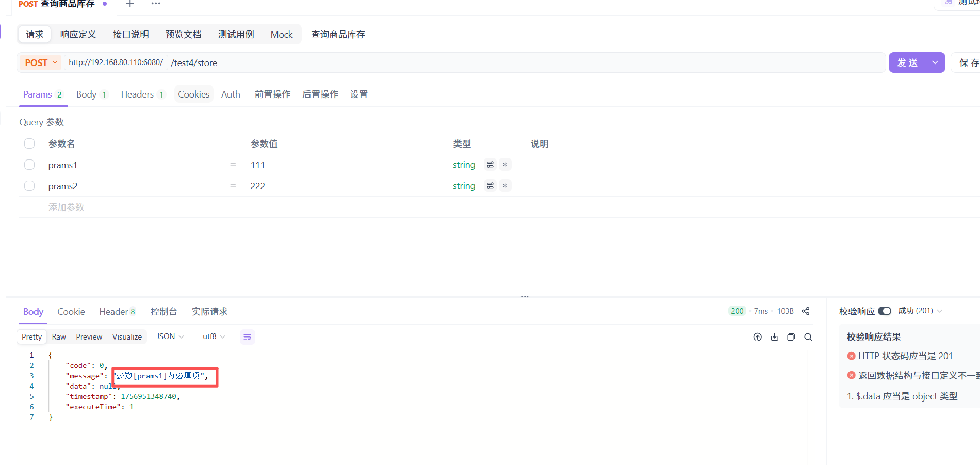Download the response body

(x=774, y=336)
